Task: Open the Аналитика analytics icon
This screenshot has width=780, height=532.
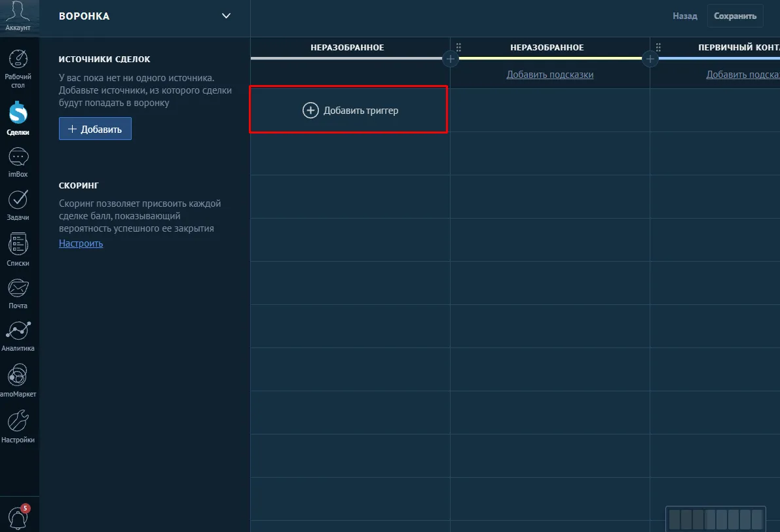Action: [18, 336]
